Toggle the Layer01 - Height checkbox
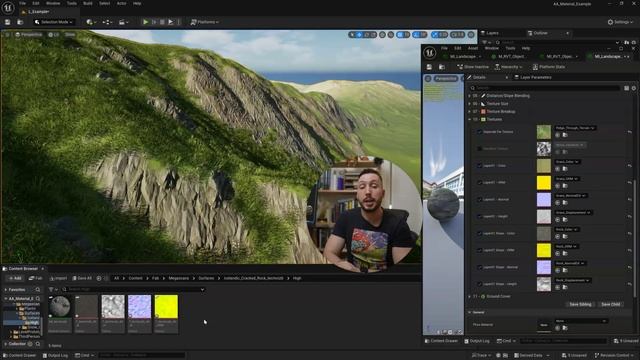 coord(479,216)
